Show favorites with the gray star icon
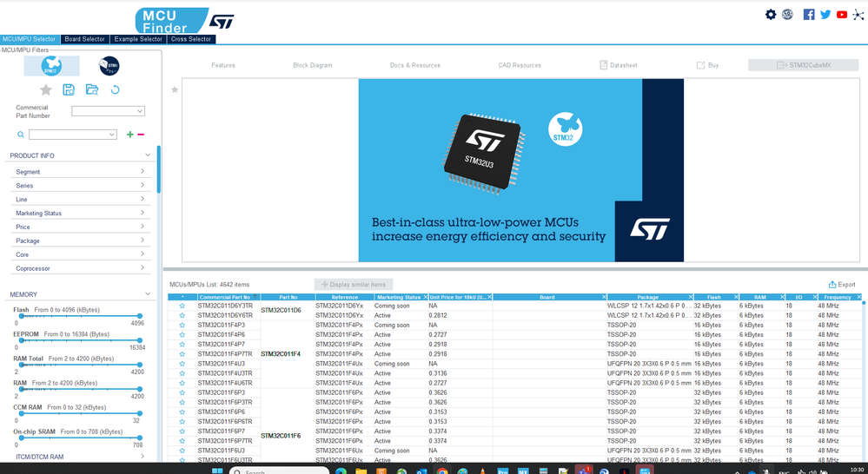Screen dimensions: 868x474 pos(46,89)
